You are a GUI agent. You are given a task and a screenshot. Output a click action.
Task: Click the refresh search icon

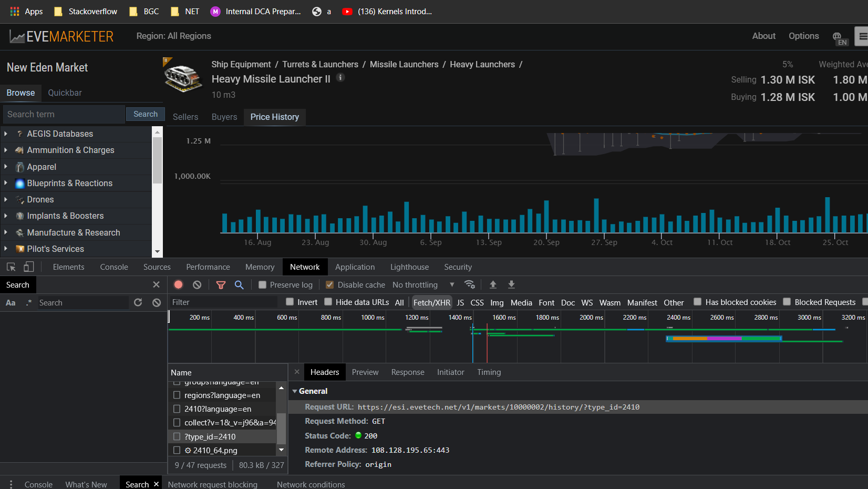138,302
